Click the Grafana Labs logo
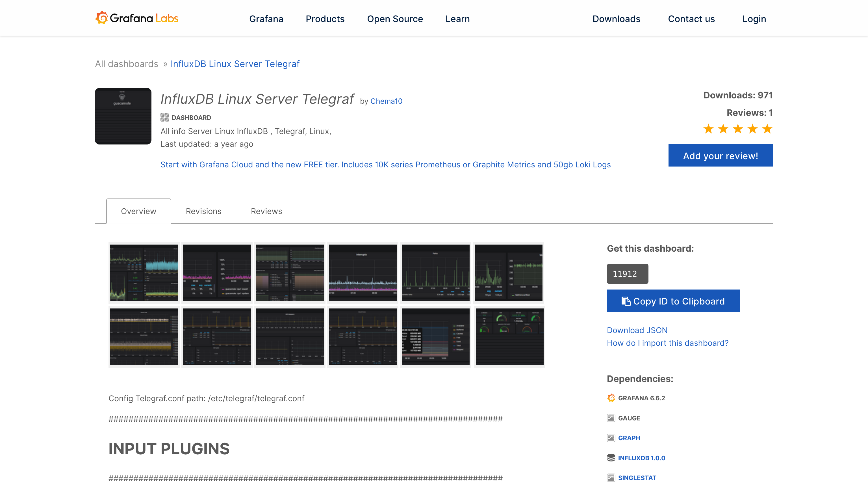Image resolution: width=868 pixels, height=488 pixels. click(x=136, y=18)
